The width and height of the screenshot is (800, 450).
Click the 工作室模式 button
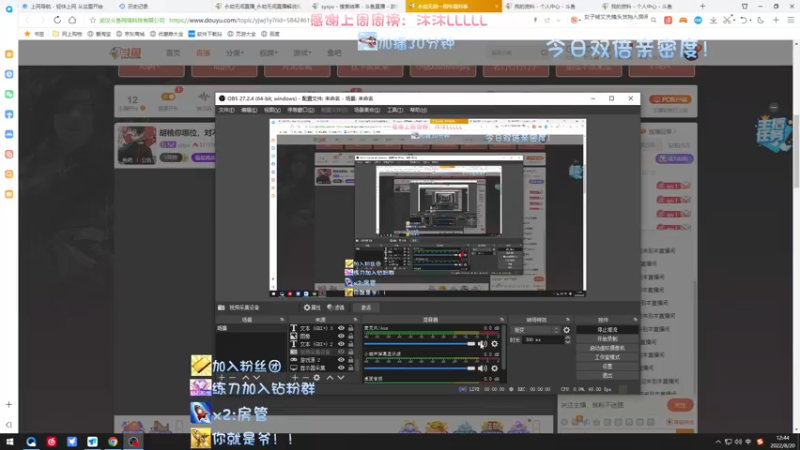tap(607, 358)
